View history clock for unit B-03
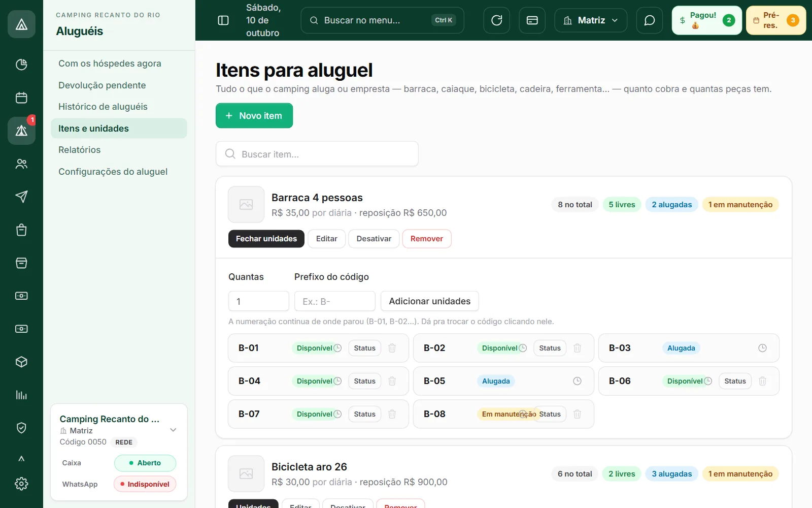 (762, 348)
